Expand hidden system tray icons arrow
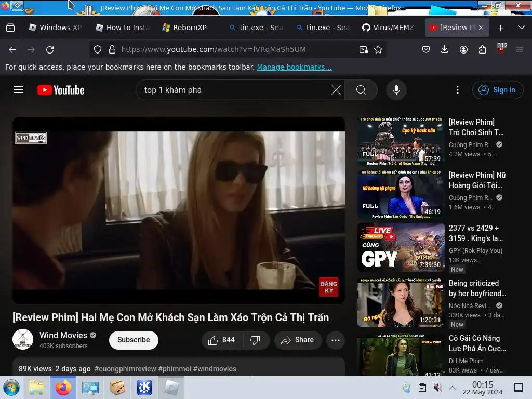This screenshot has height=399, width=532. click(453, 388)
